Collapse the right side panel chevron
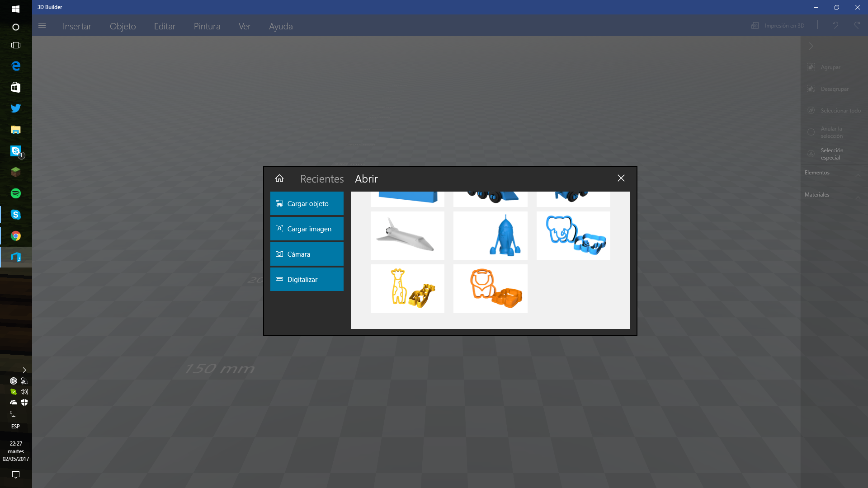The image size is (868, 488). pyautogui.click(x=811, y=46)
